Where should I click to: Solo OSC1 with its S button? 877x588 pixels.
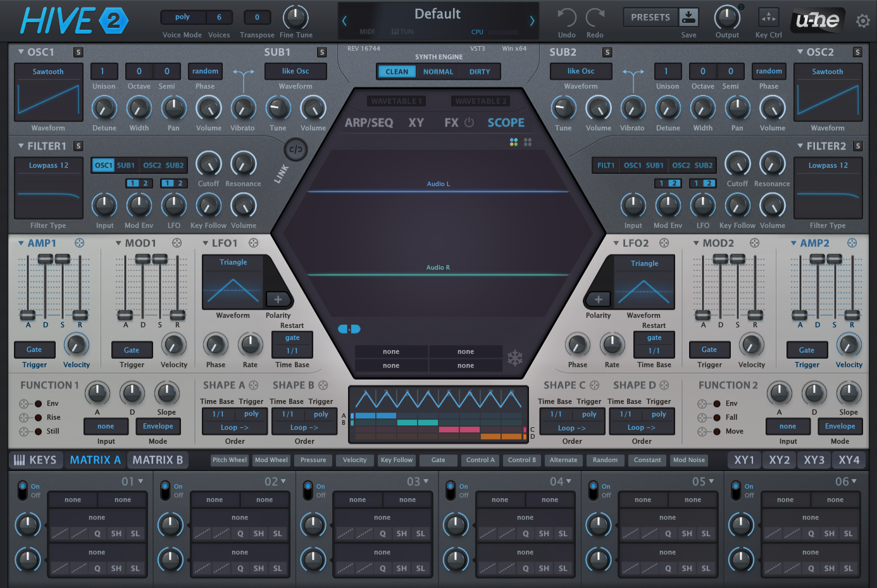78,53
